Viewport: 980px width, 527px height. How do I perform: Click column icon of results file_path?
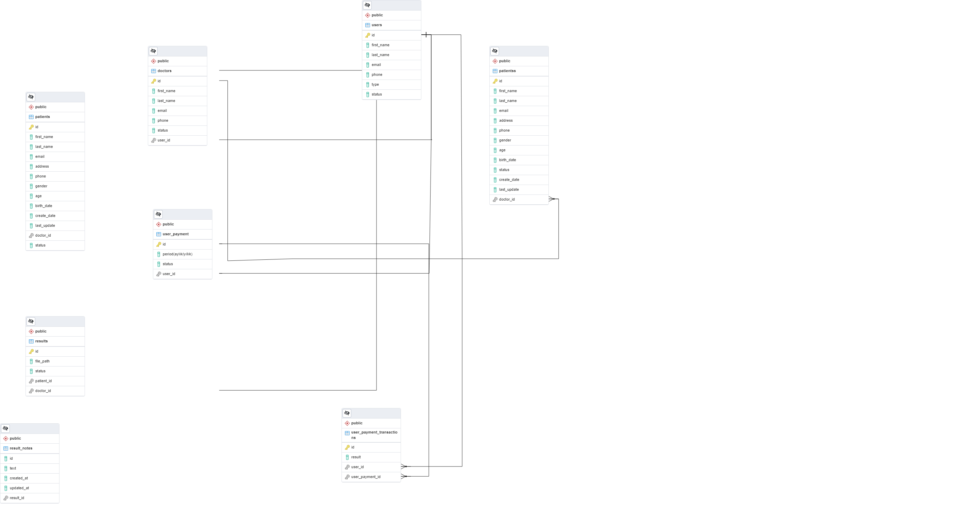pyautogui.click(x=31, y=361)
